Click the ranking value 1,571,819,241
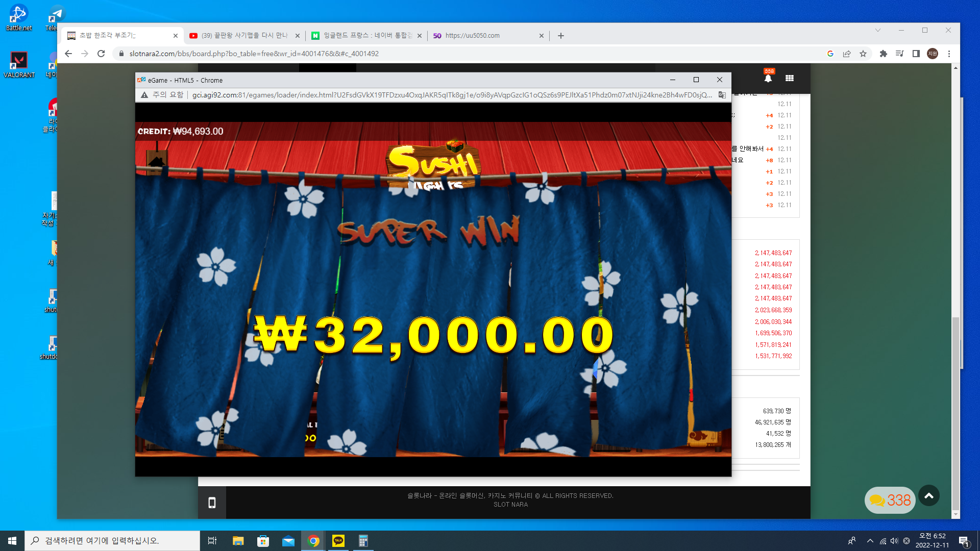 click(x=773, y=345)
